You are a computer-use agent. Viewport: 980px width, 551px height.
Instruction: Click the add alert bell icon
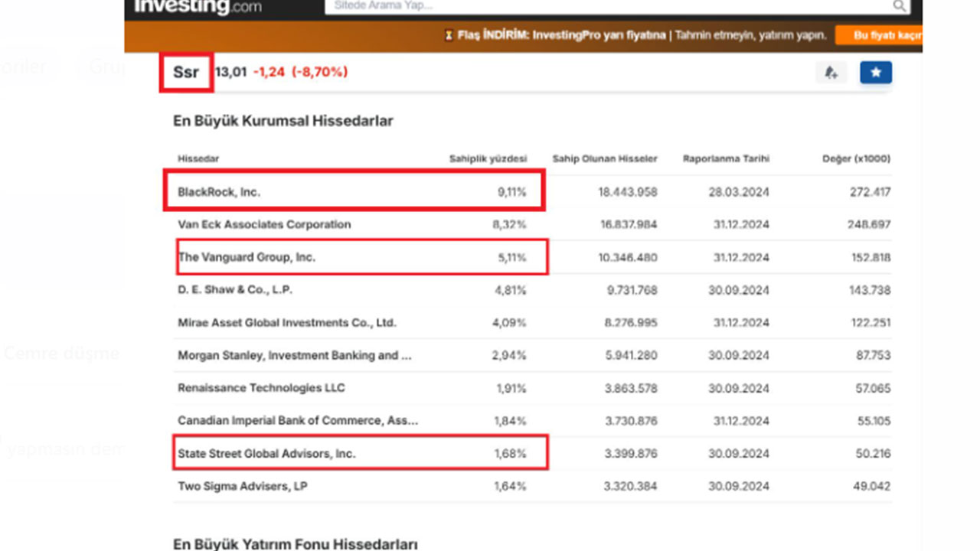pos(831,73)
